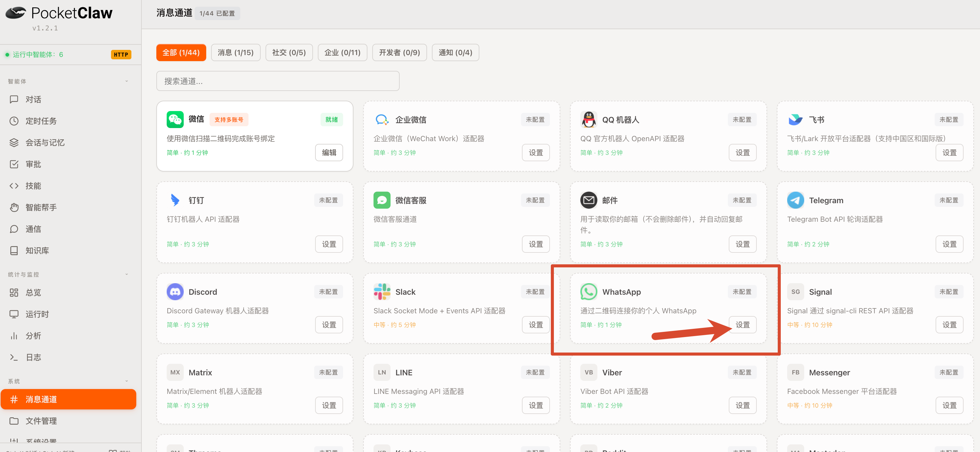980x452 pixels.
Task: Open 知识库 book icon
Action: click(x=14, y=251)
